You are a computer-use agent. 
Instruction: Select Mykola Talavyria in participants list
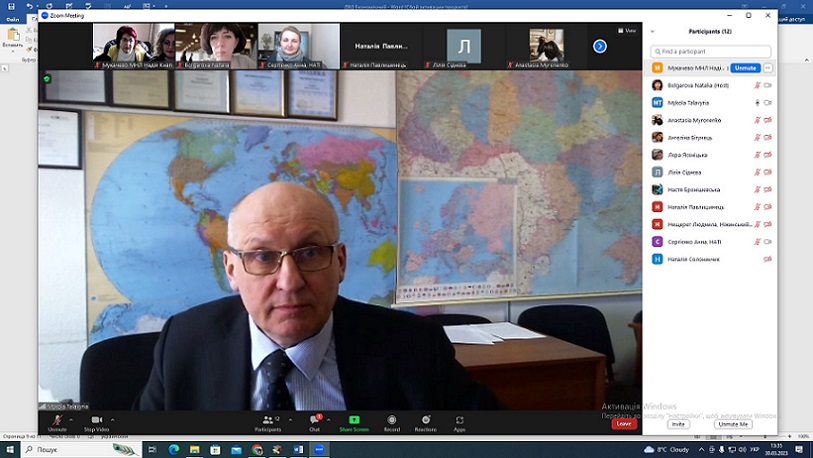click(x=710, y=103)
